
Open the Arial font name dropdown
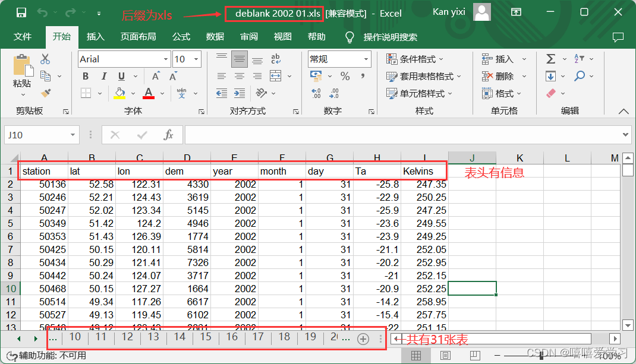coord(166,59)
